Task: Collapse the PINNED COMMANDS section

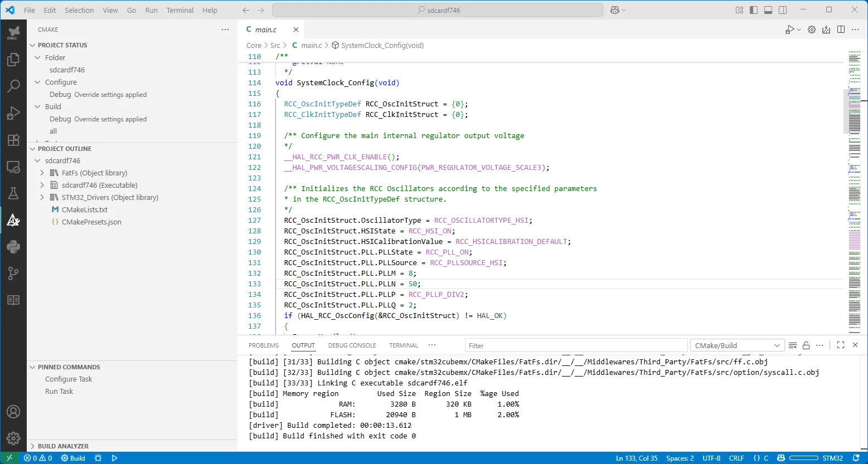Action: pos(69,367)
